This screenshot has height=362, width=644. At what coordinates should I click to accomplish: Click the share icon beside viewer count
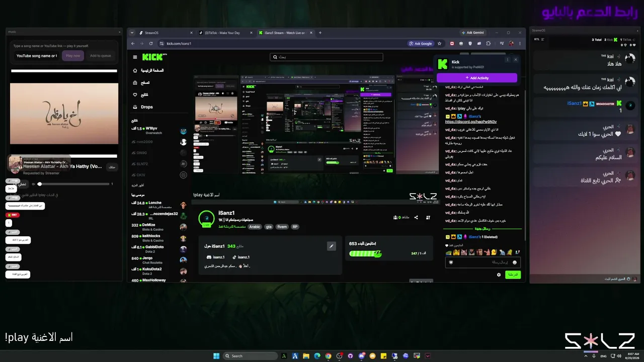(416, 217)
